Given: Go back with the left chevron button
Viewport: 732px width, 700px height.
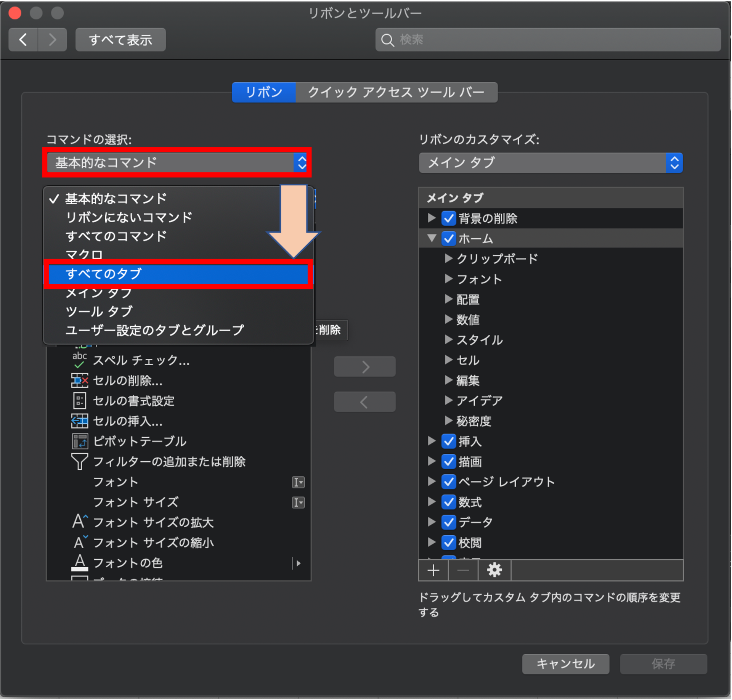Looking at the screenshot, I should (23, 40).
